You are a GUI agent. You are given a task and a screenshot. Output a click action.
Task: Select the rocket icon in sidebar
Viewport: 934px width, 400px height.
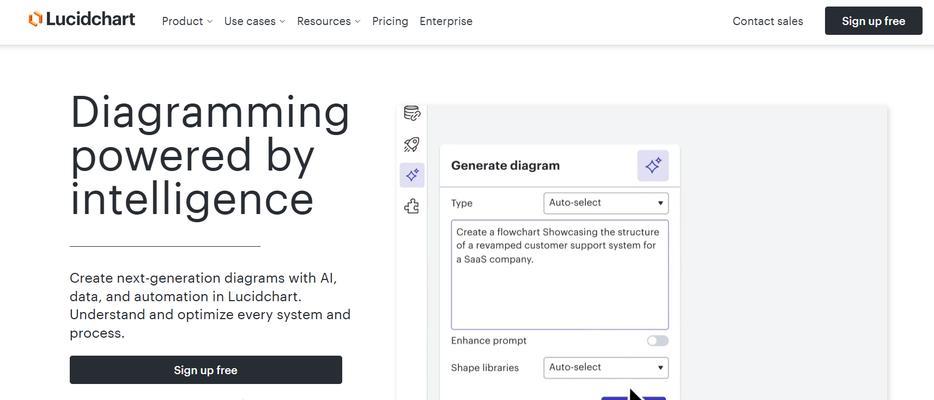tap(412, 144)
